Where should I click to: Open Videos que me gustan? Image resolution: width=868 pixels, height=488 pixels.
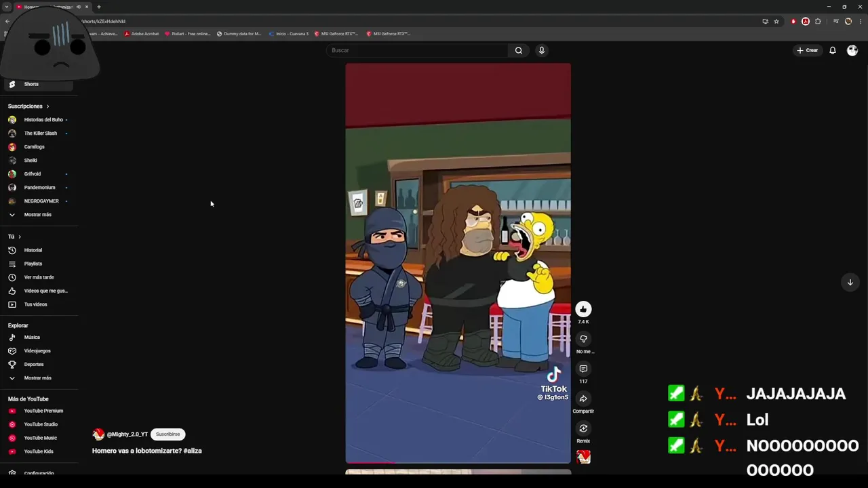tap(39, 291)
